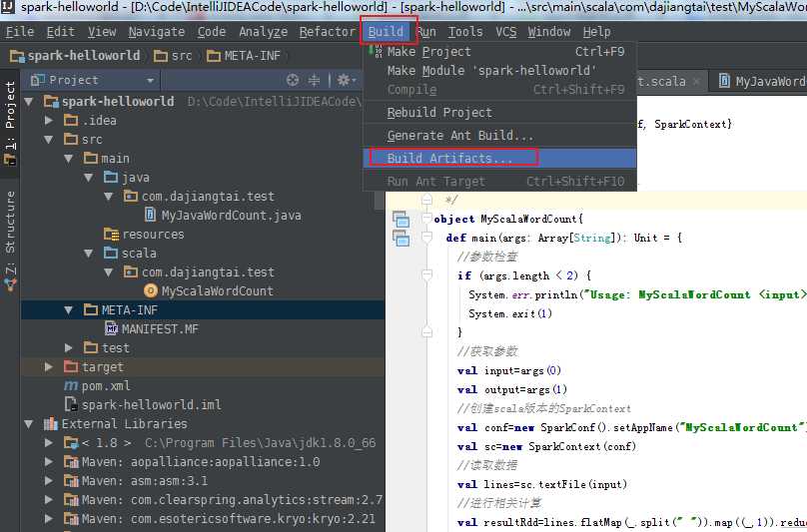Image resolution: width=807 pixels, height=532 pixels.
Task: Choose Make Project in Build menu
Action: tap(499, 52)
